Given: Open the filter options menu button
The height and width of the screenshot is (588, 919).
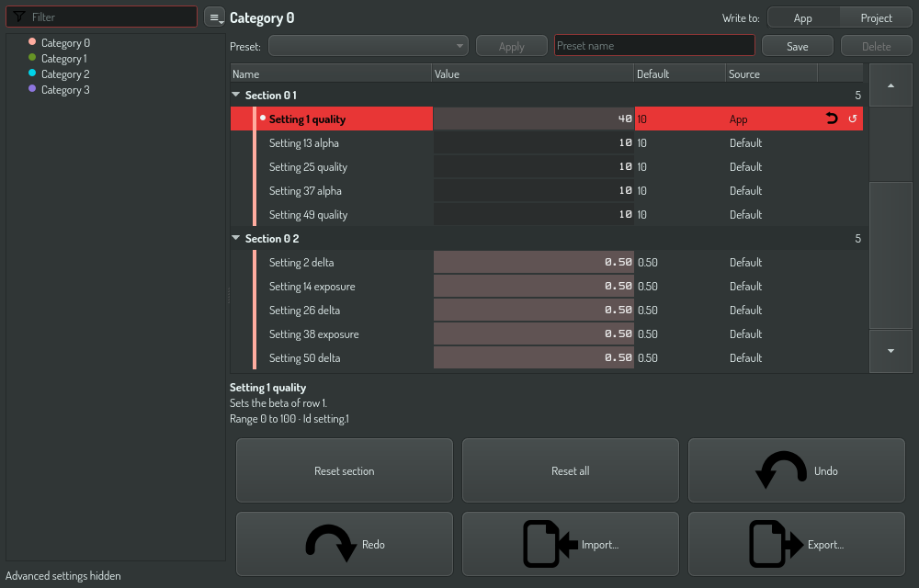Looking at the screenshot, I should point(214,17).
